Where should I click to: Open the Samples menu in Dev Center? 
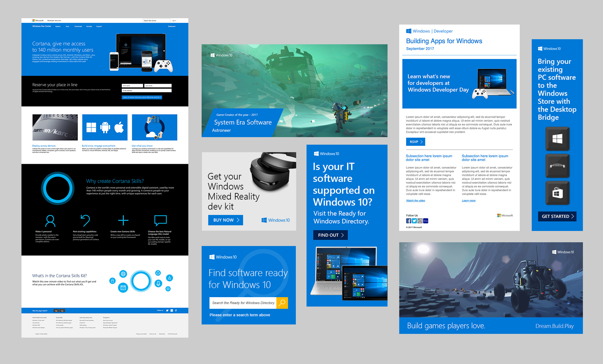click(x=89, y=26)
